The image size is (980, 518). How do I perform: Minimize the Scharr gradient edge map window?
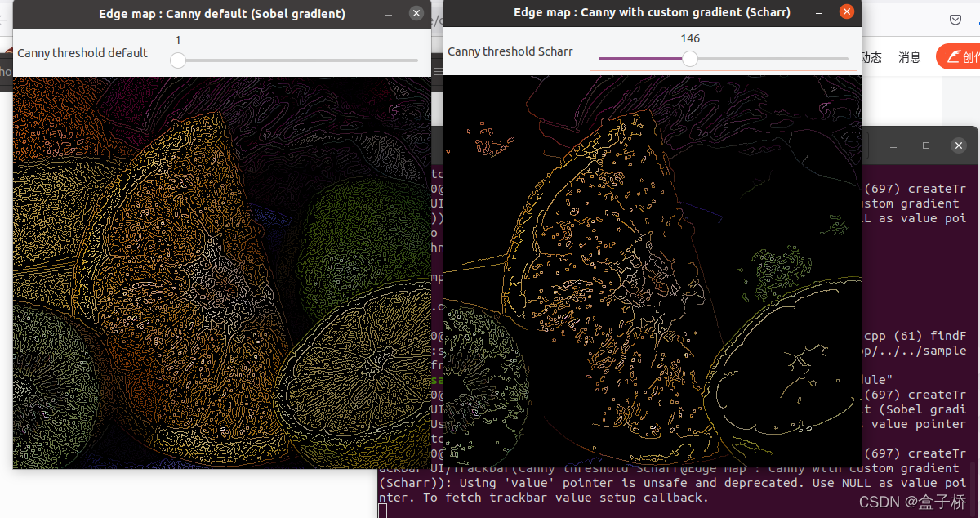tap(819, 13)
